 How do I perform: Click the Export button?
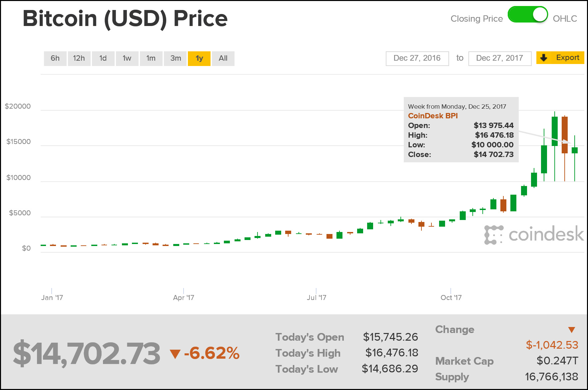(x=560, y=58)
